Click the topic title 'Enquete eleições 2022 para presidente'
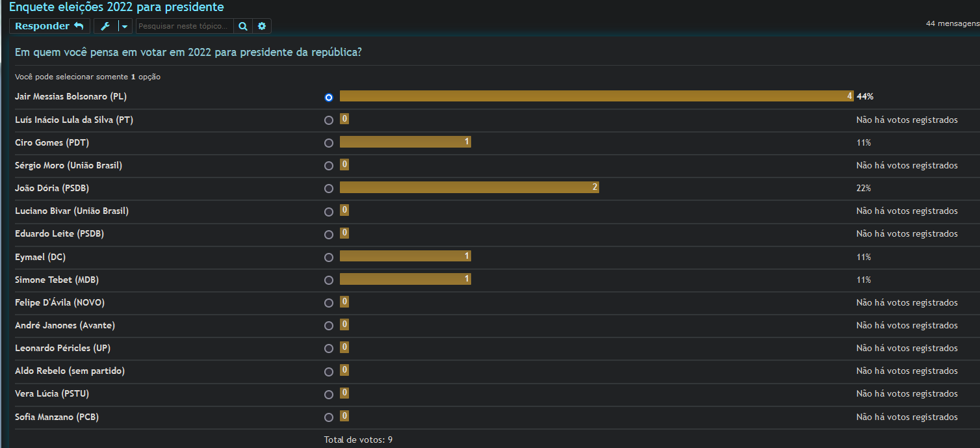Image resolution: width=980 pixels, height=448 pixels. (x=116, y=7)
